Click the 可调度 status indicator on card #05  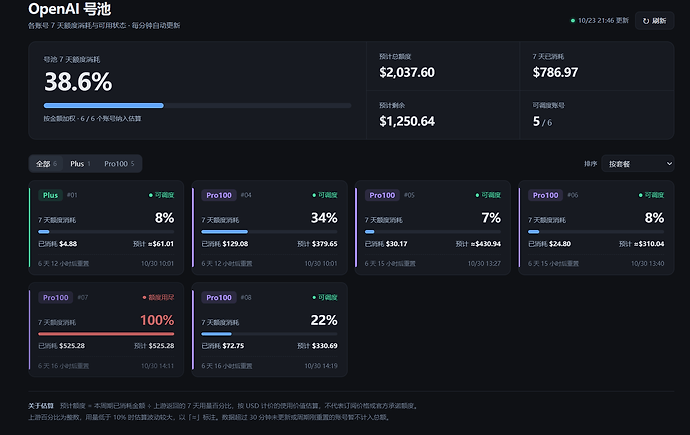(488, 195)
